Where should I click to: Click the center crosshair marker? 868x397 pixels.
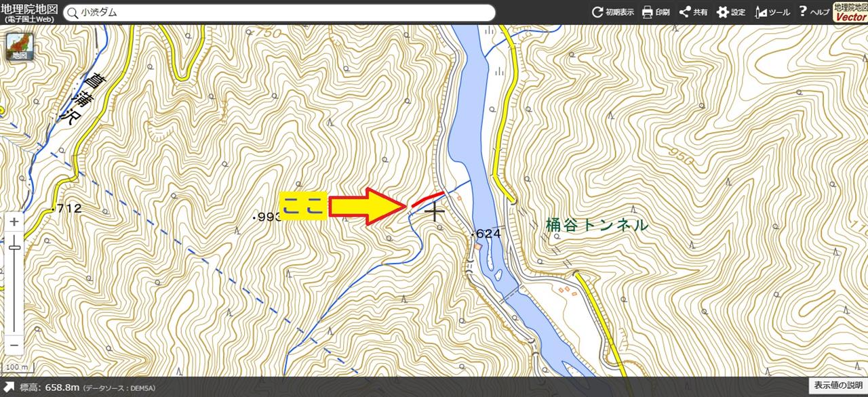[x=434, y=211]
